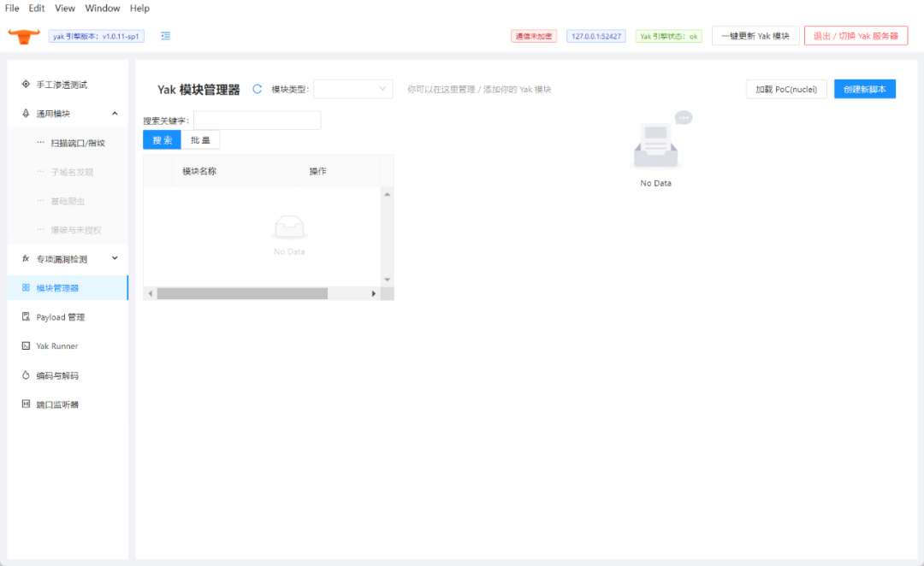Viewport: 924px width, 566px height.
Task: Click the ellipsis icon before 基础爬虫
Action: pyautogui.click(x=41, y=201)
